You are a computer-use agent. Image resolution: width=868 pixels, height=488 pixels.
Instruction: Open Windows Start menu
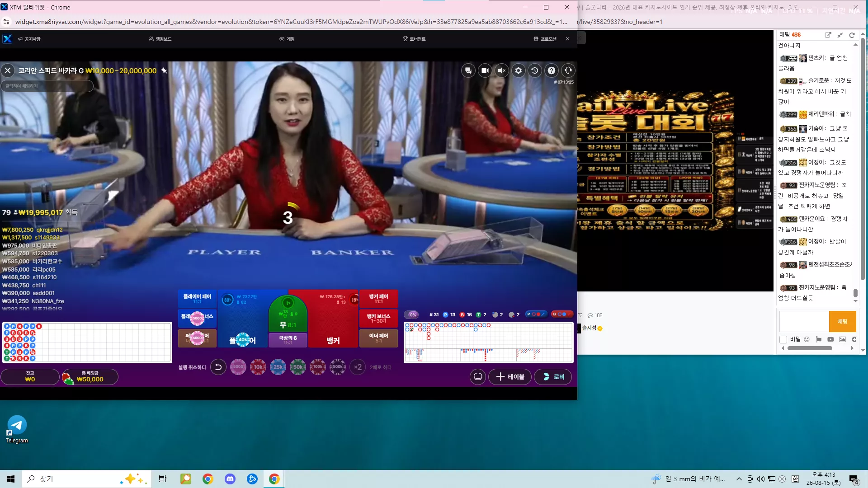pyautogui.click(x=11, y=479)
